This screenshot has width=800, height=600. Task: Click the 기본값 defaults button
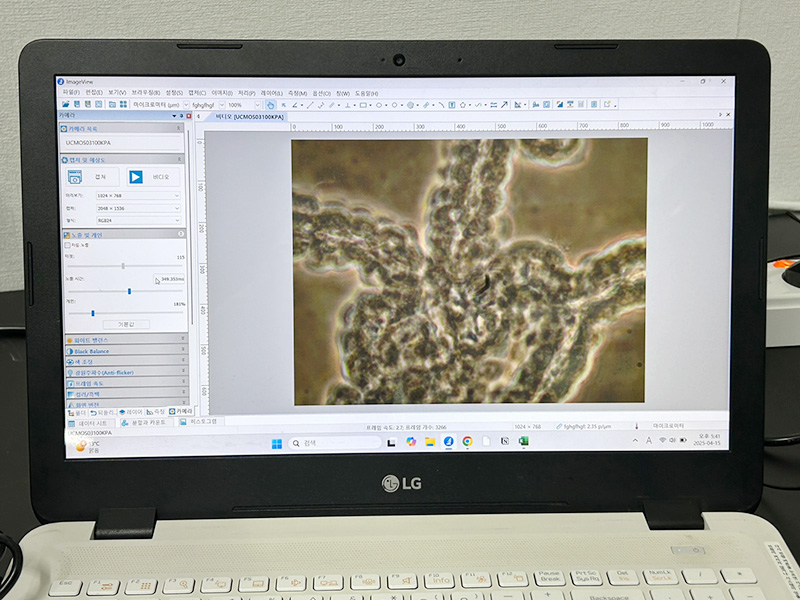[126, 324]
